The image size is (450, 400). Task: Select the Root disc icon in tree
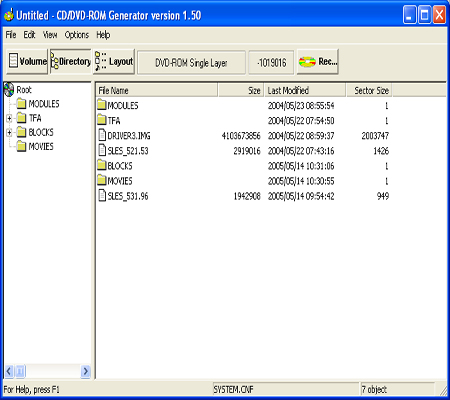point(9,89)
